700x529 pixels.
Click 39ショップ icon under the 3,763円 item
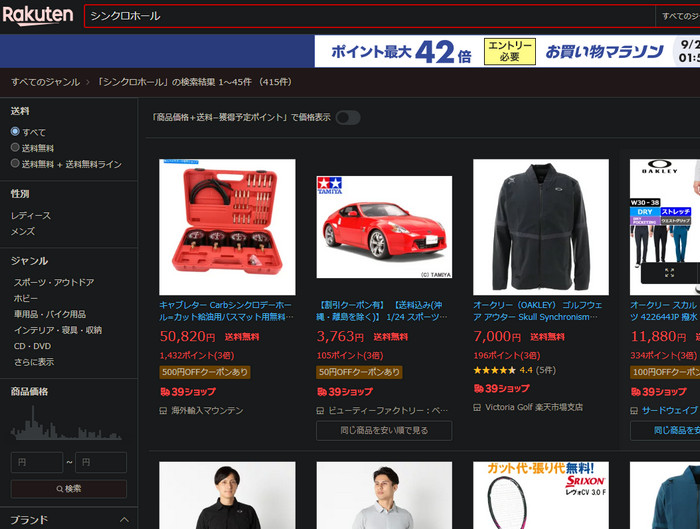[345, 392]
